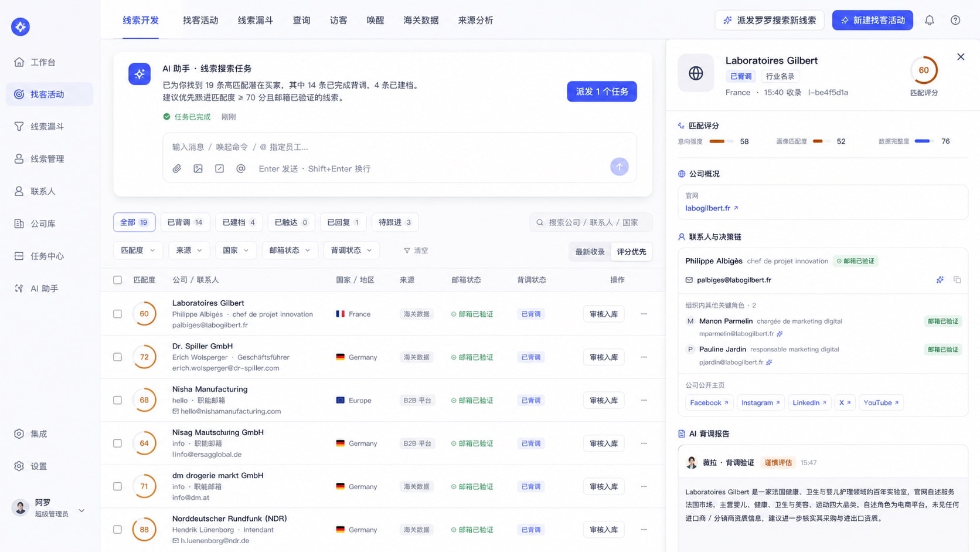Screen dimensions: 980x552
Task: Filter list by the 已背调 14 tab
Action: click(185, 222)
